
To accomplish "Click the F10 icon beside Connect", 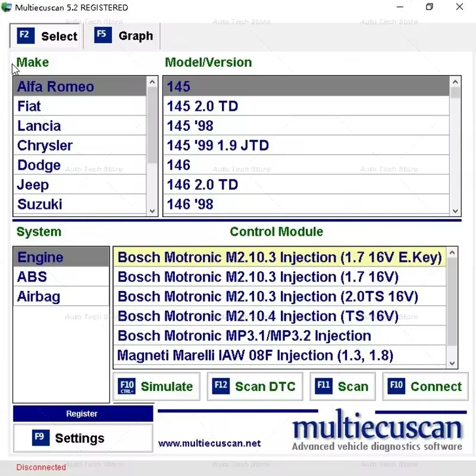I will click(x=396, y=386).
